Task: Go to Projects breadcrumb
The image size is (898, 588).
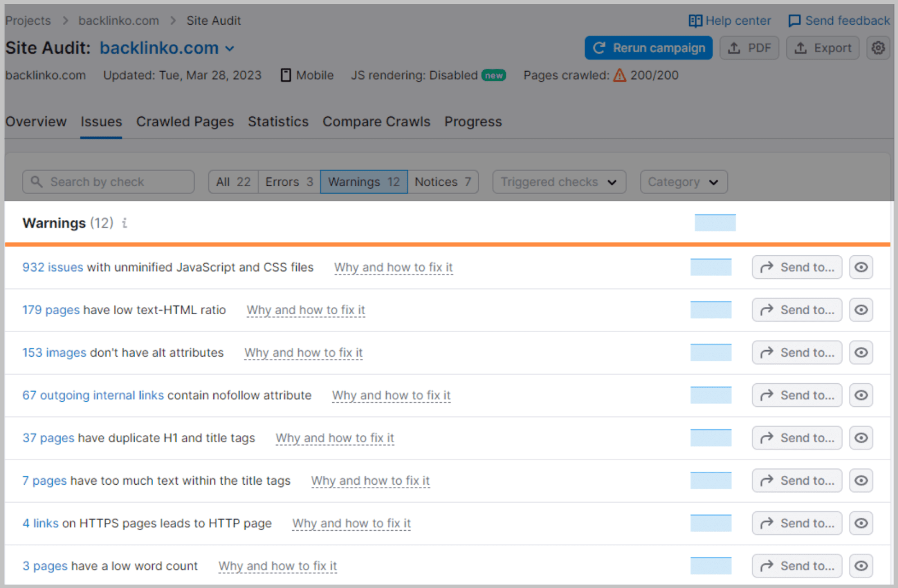Action: 28,21
